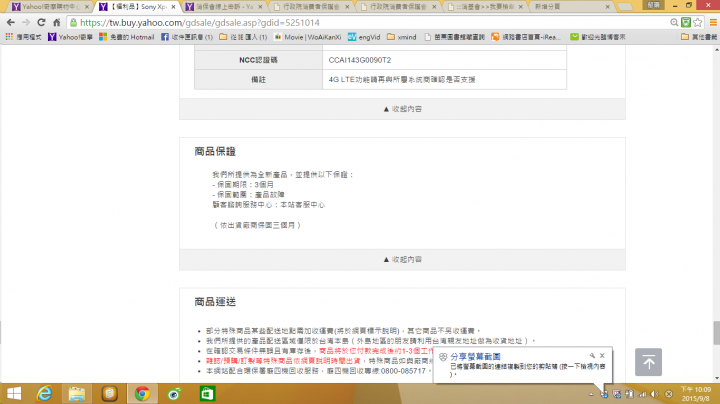This screenshot has height=404, width=720.
Task: Click the volume speaker tray icon
Action: (x=655, y=394)
